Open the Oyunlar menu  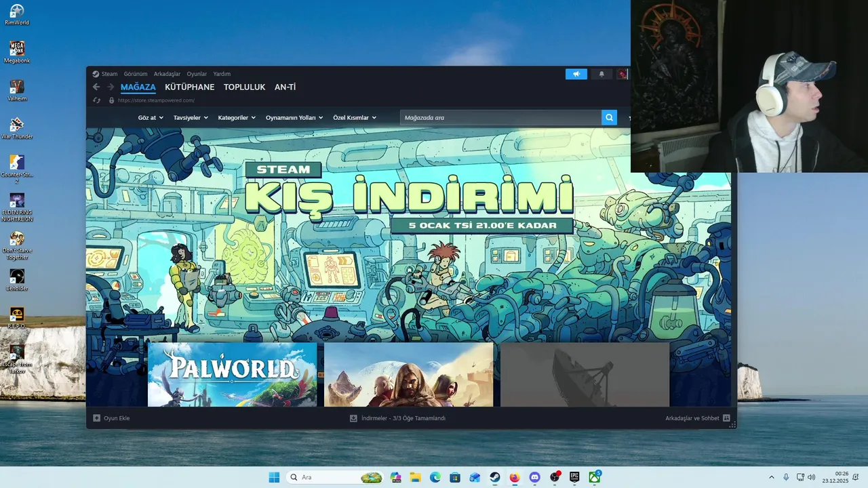[x=197, y=74]
